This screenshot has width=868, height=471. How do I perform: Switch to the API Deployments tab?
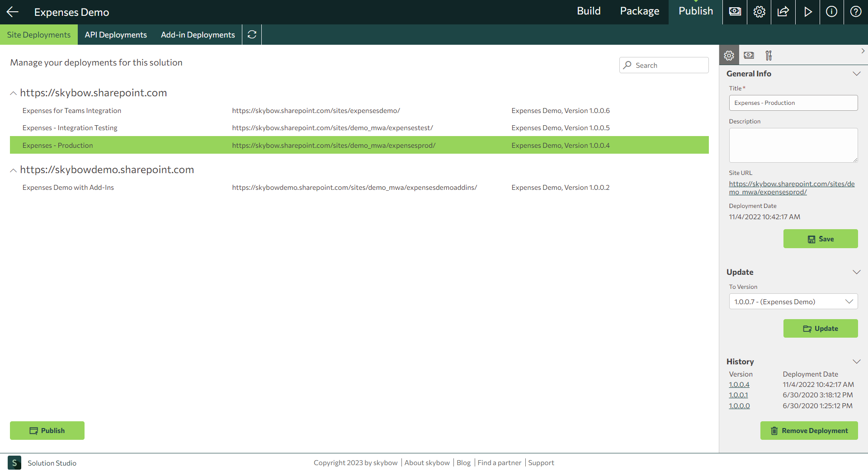tap(115, 34)
